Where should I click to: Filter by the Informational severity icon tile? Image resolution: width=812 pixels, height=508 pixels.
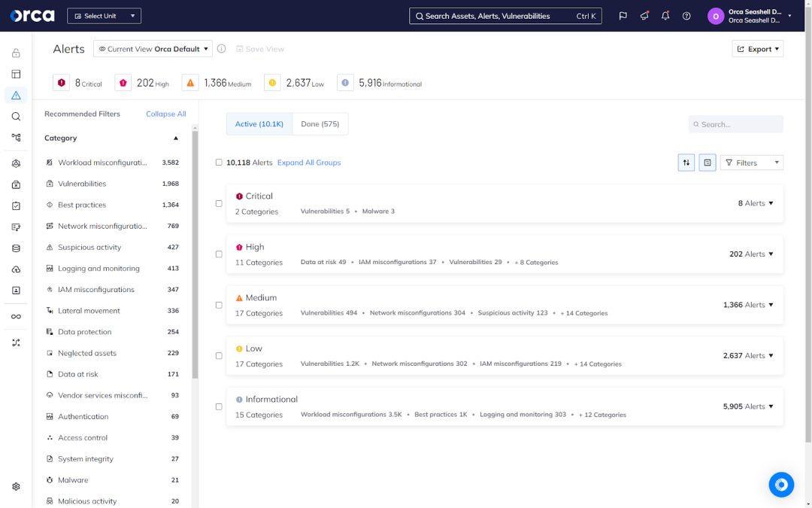point(345,83)
